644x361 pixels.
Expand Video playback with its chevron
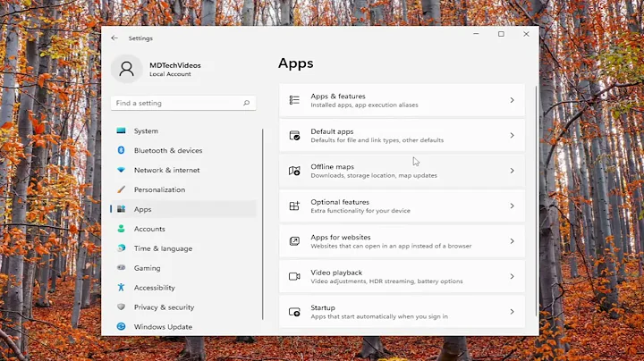pos(512,276)
